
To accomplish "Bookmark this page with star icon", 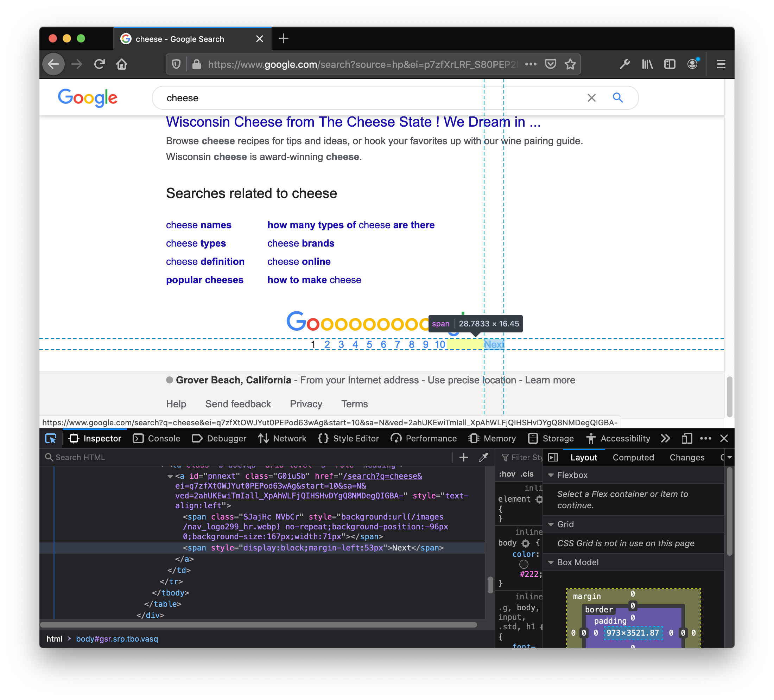I will [570, 64].
